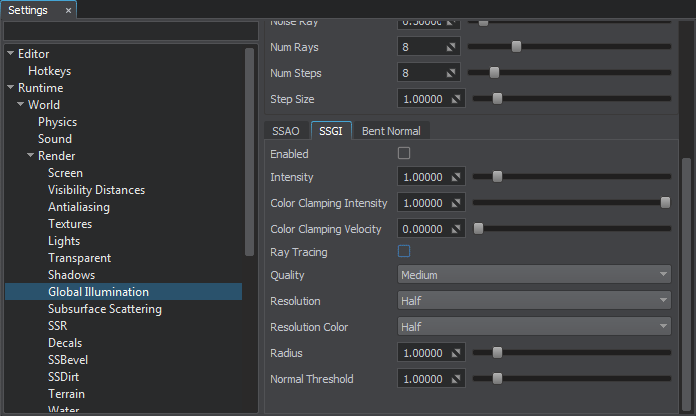Click the Step Size value drag icon
This screenshot has width=696, height=416.
[x=457, y=99]
